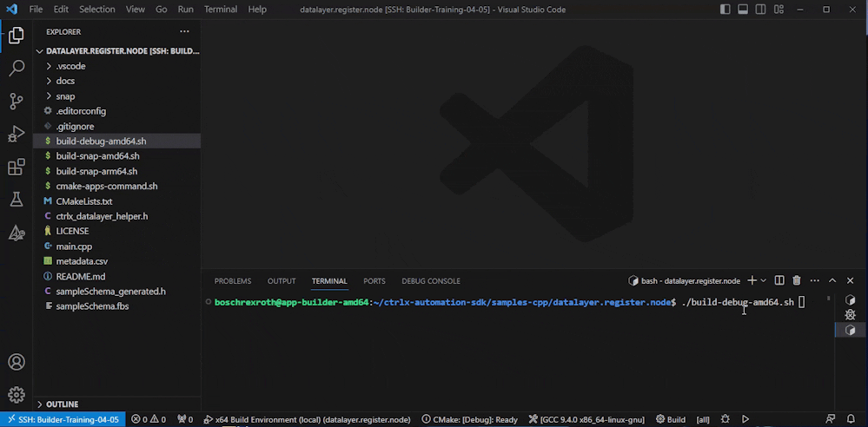Maximize the panel with the up chevron

click(832, 280)
